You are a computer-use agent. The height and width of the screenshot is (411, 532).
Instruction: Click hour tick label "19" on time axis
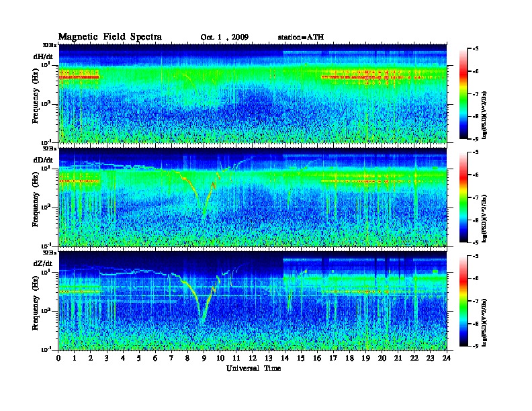pyautogui.click(x=365, y=359)
